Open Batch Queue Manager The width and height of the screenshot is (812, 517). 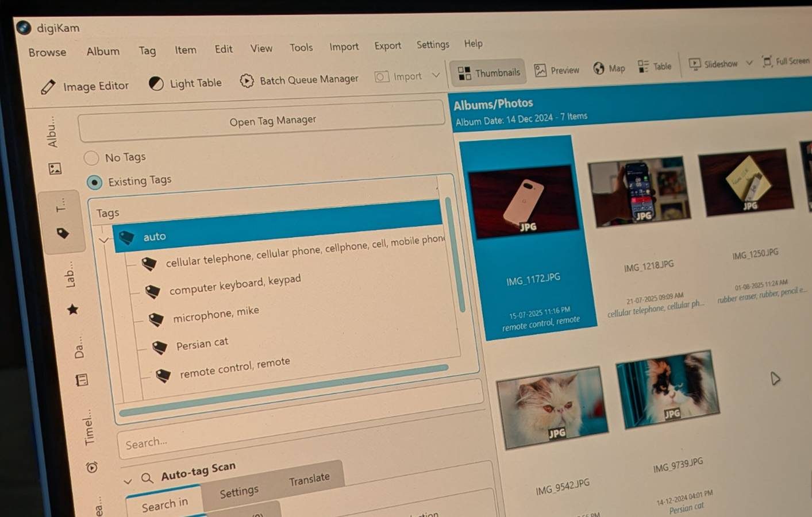click(299, 80)
